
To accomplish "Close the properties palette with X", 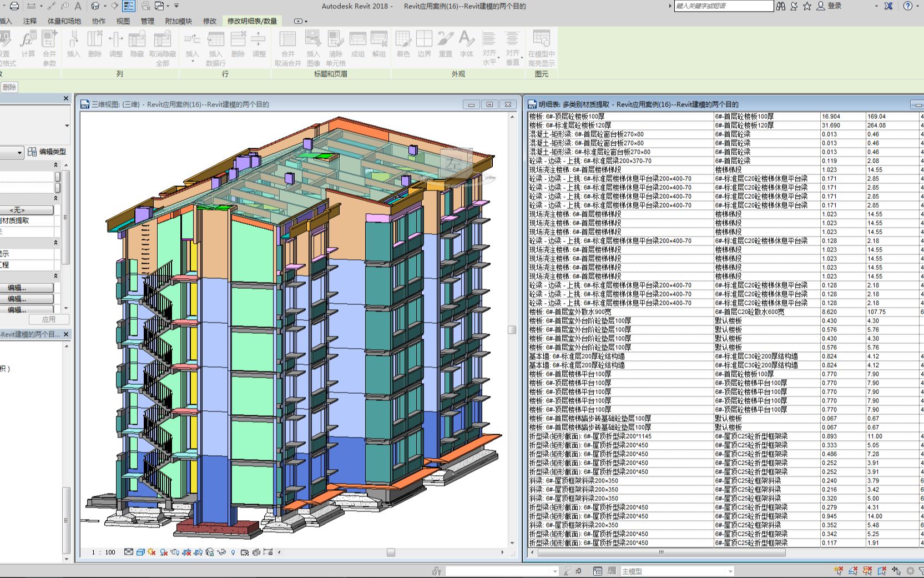I will pos(66,98).
